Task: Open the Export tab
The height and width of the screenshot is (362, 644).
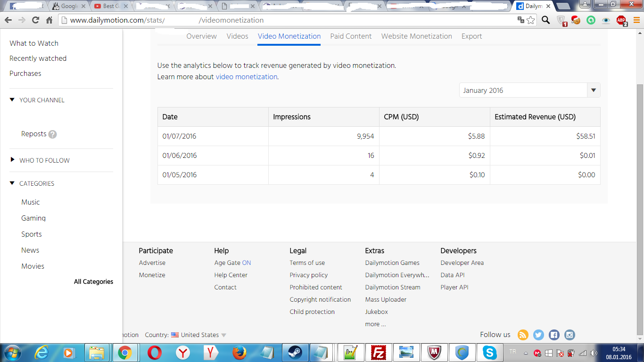Action: point(471,36)
